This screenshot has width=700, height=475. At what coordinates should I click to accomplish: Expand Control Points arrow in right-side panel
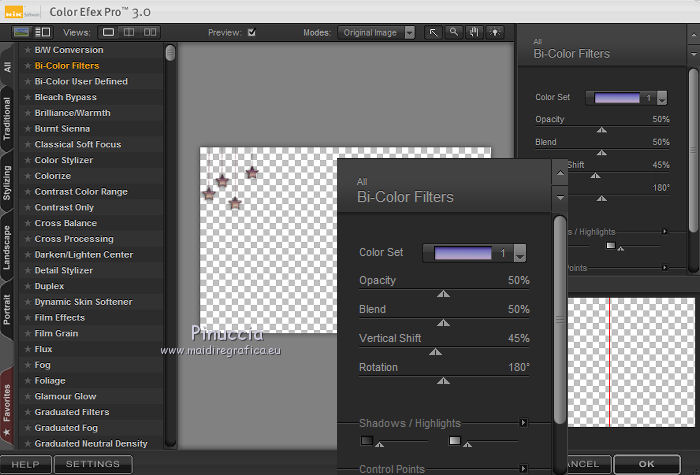(665, 267)
